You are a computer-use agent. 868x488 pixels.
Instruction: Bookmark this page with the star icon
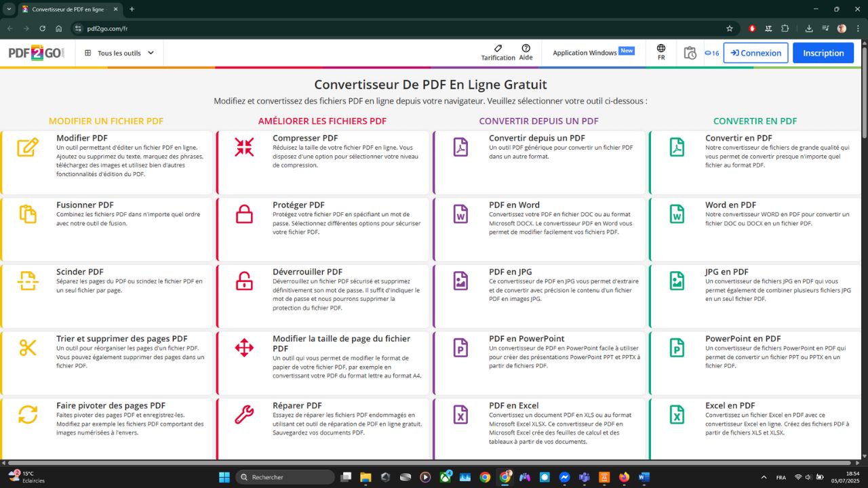[730, 28]
